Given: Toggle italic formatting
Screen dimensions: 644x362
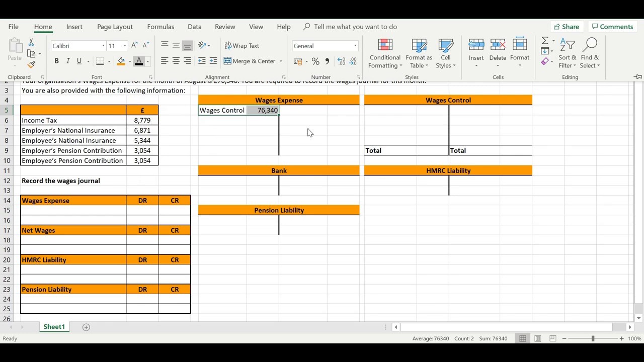Looking at the screenshot, I should click(68, 61).
